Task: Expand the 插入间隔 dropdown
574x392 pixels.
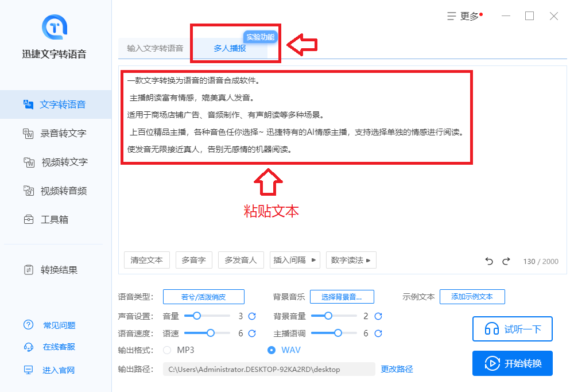Action: [x=295, y=260]
